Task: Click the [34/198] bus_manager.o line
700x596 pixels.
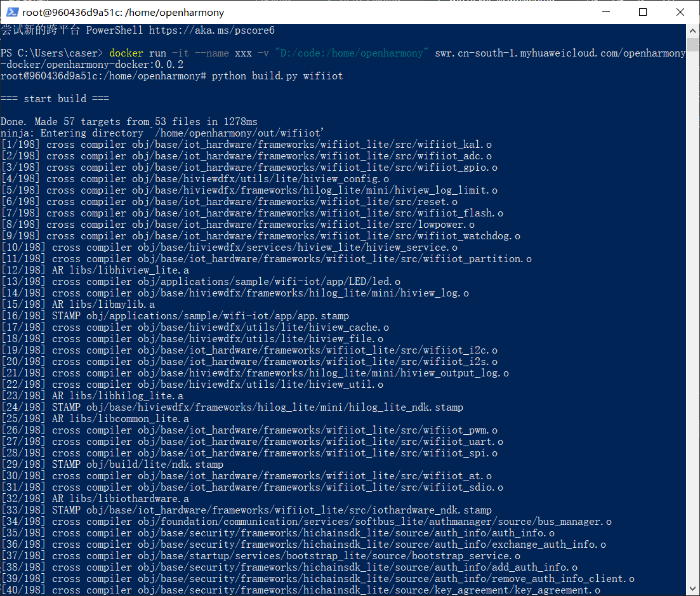Action: (307, 522)
